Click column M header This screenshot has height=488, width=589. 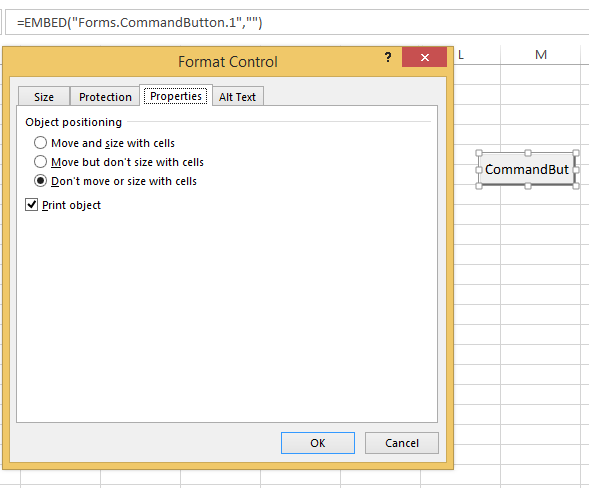(x=541, y=55)
